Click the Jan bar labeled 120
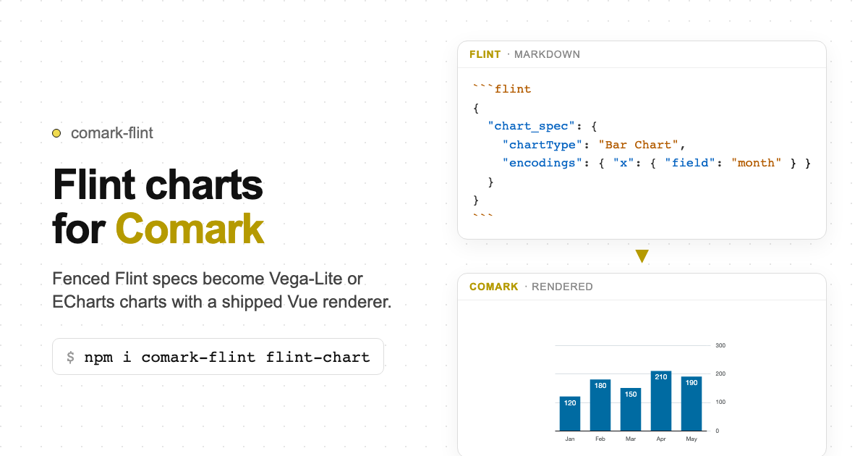Image resolution: width=868 pixels, height=456 pixels. click(x=570, y=413)
